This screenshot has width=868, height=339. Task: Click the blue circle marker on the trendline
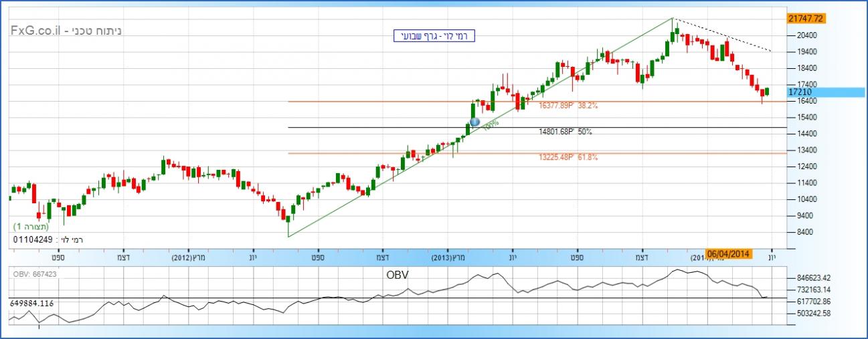tap(475, 122)
